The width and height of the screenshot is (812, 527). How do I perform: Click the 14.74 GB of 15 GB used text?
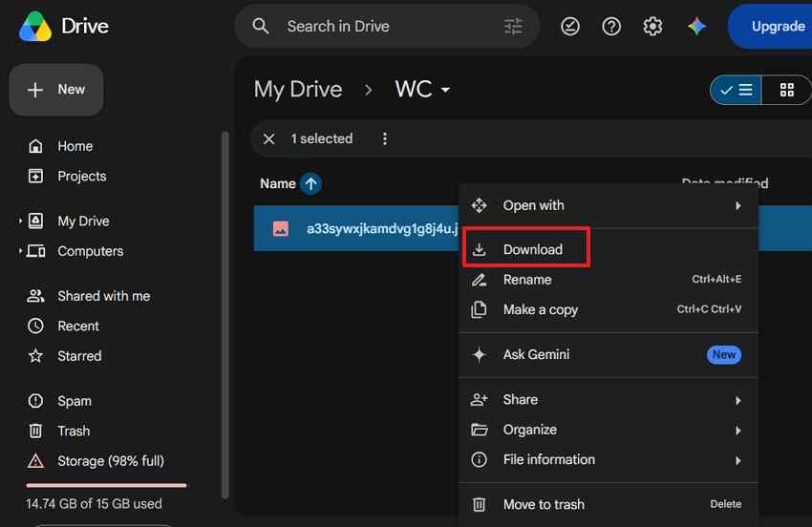(94, 504)
